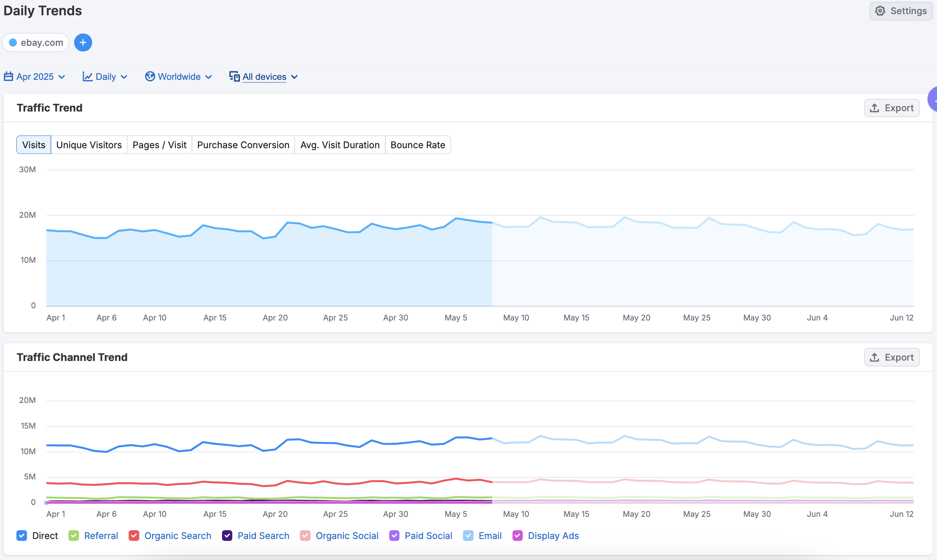Image resolution: width=937 pixels, height=560 pixels.
Task: Click the calendar icon beside Apr 2025
Action: pos(8,77)
